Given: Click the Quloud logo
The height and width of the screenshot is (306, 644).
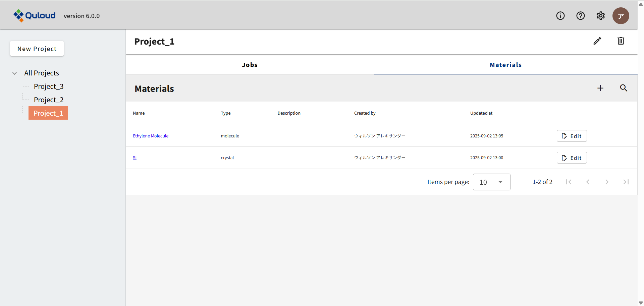Looking at the screenshot, I should click(x=35, y=15).
